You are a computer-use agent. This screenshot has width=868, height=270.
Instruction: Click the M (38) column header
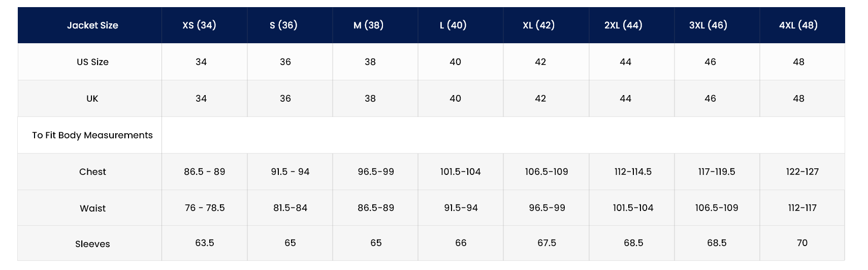368,25
